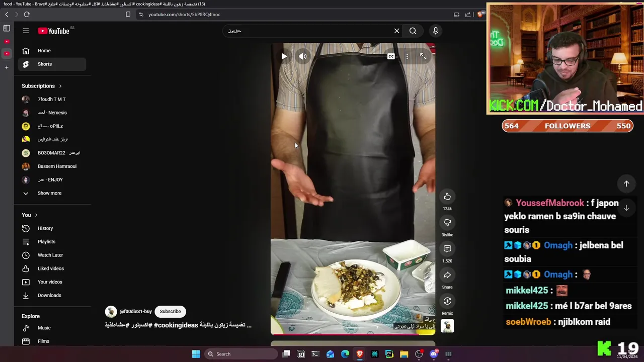Select Shorts in the sidebar
The width and height of the screenshot is (644, 362).
tap(53, 64)
